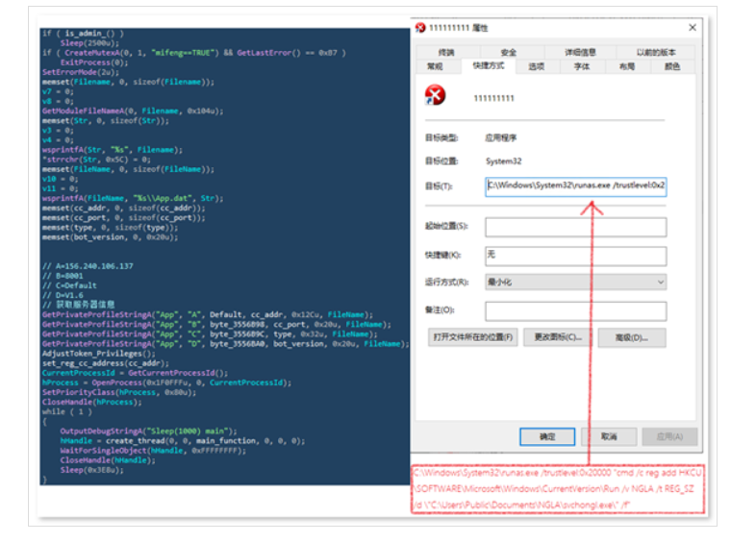Click the WaitForSingleObject(hHandle code line
The image size is (756, 542).
(x=153, y=450)
